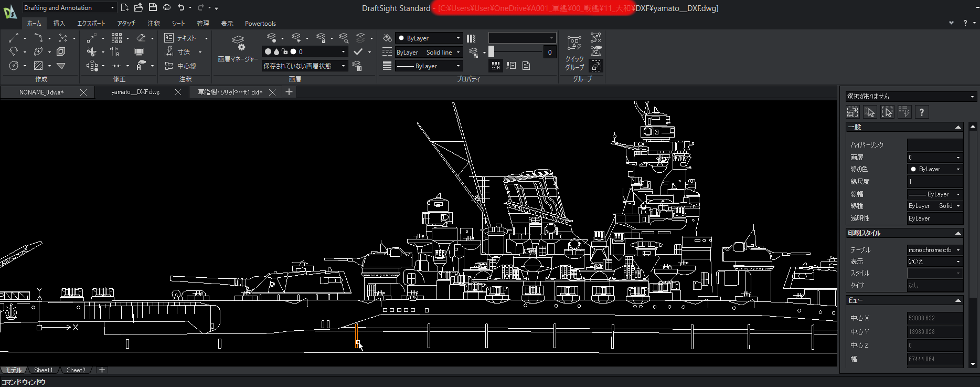The height and width of the screenshot is (387, 980).
Task: Open the 挿入 ribbon tab
Action: [59, 24]
